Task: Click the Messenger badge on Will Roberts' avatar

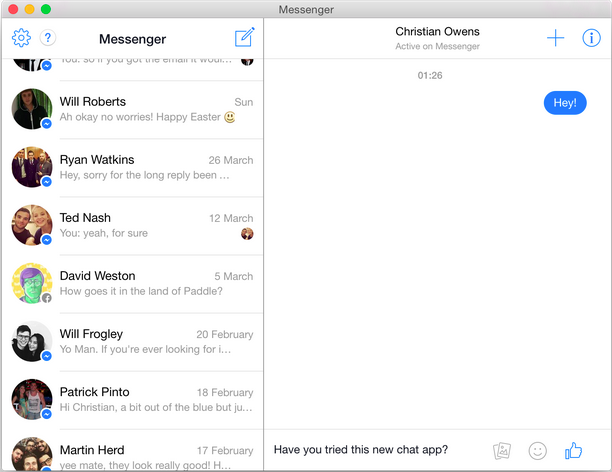Action: click(x=47, y=124)
